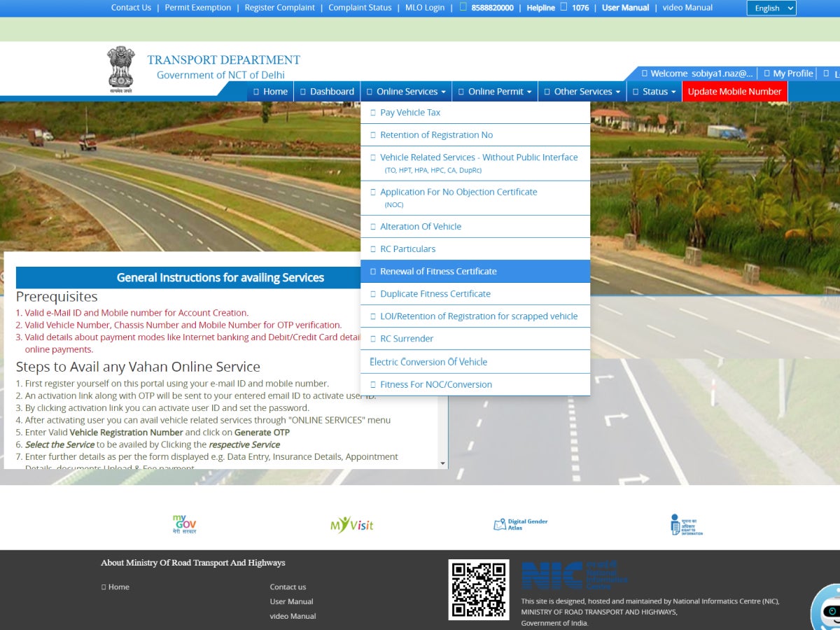Select Renewal of Fitness Certificate from the menu

pos(438,271)
